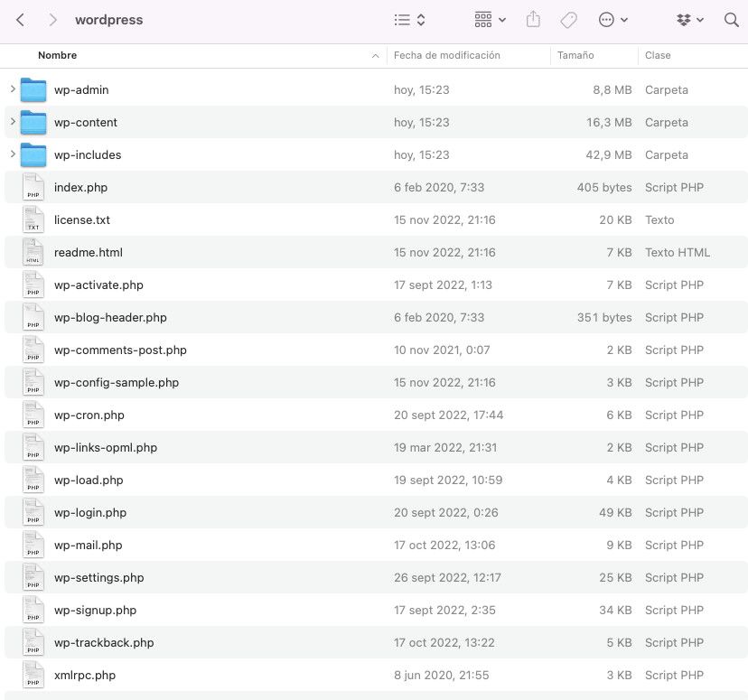Click the file name wp-load.php
Screen dimensions: 748x700
[x=89, y=481]
